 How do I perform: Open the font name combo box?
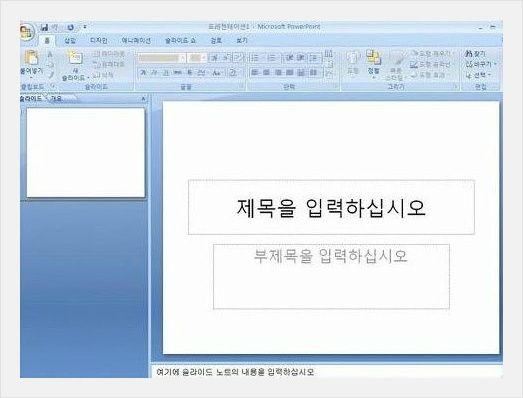pos(161,58)
